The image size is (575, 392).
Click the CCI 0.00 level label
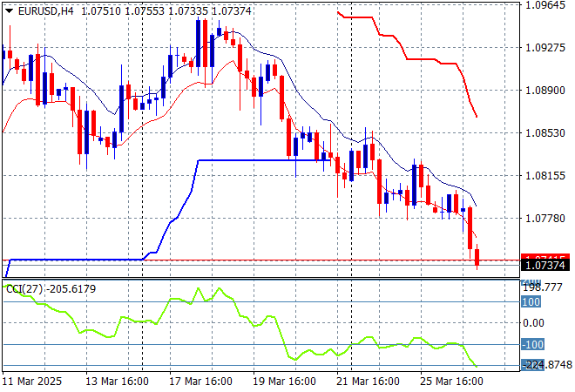pos(533,323)
